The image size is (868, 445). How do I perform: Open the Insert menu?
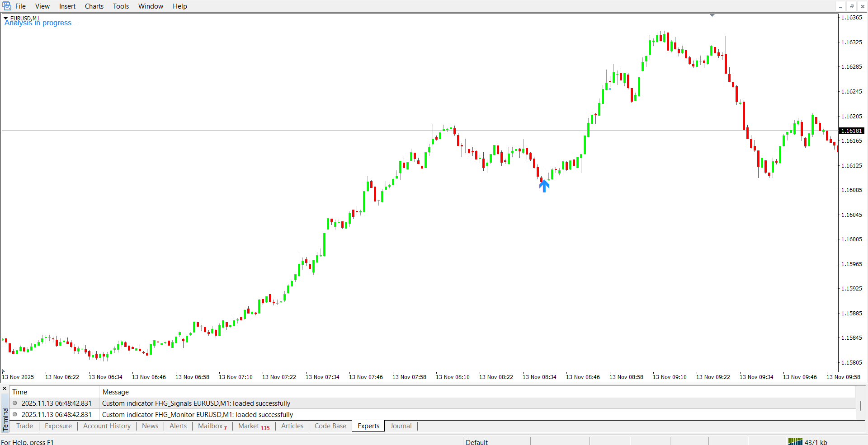(67, 6)
